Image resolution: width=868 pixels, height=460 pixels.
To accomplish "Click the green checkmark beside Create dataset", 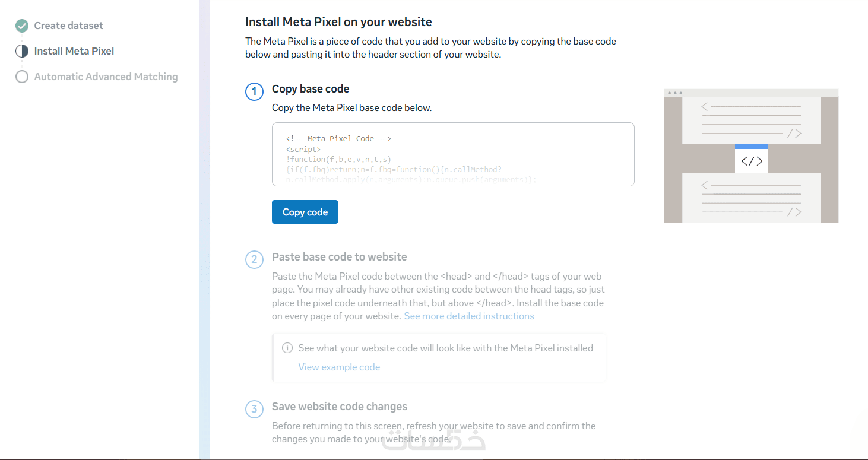I will tap(22, 26).
